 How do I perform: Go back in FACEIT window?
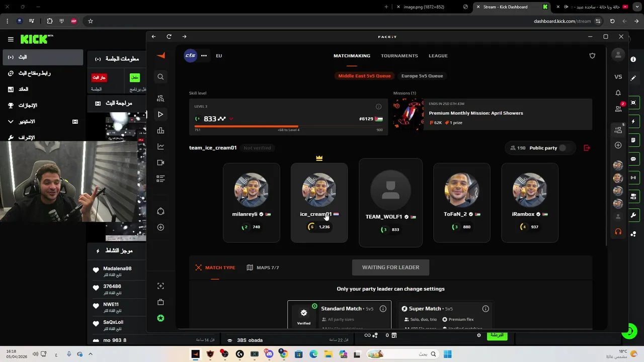coord(154,37)
